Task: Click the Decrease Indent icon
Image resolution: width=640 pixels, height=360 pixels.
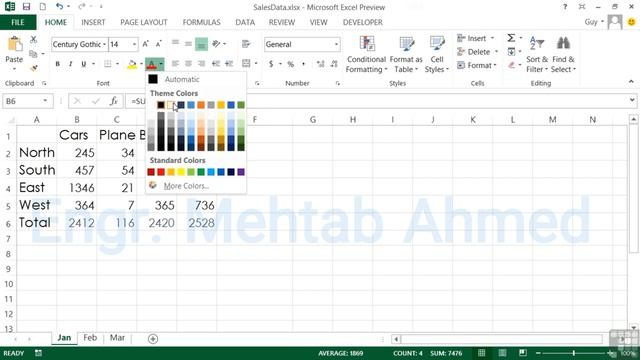Action: 216,64
